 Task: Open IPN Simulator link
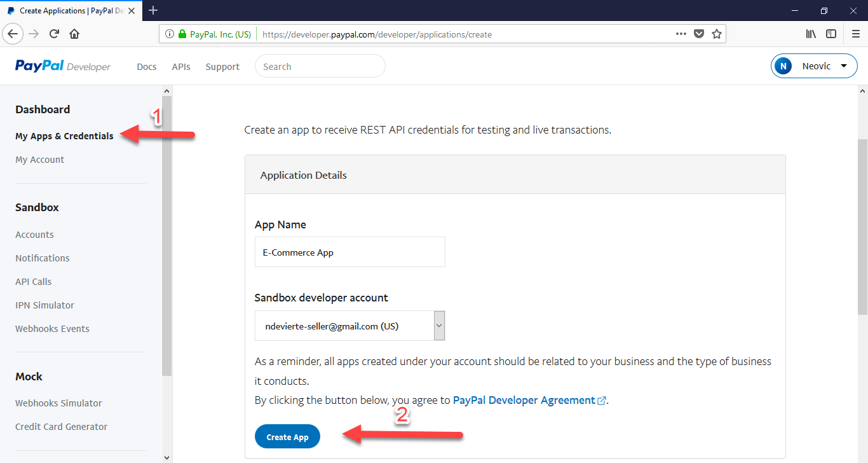(44, 305)
